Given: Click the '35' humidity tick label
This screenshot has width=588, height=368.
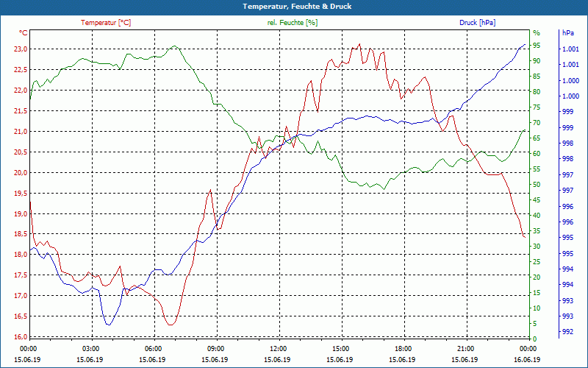Looking at the screenshot, I should pyautogui.click(x=537, y=231).
